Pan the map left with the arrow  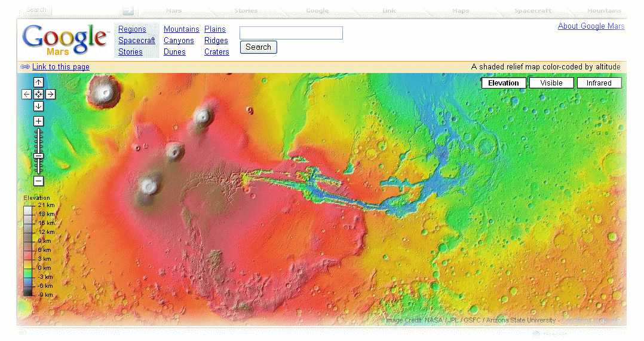(26, 94)
